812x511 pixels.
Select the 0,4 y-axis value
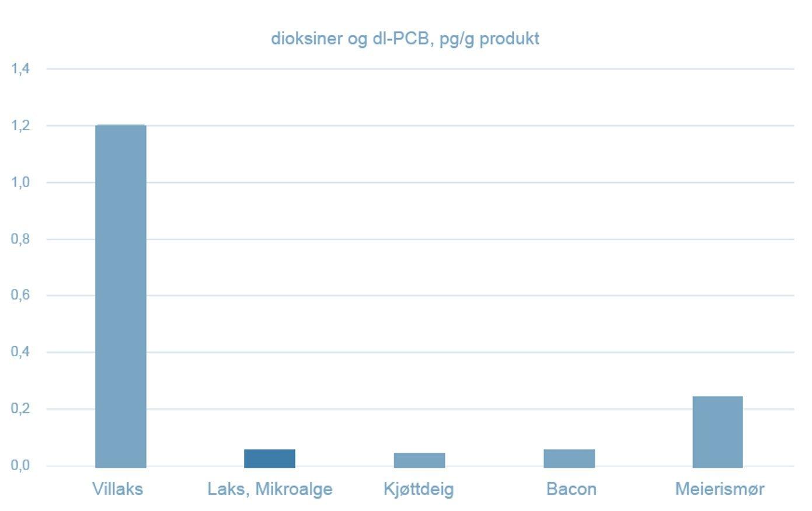coord(20,352)
